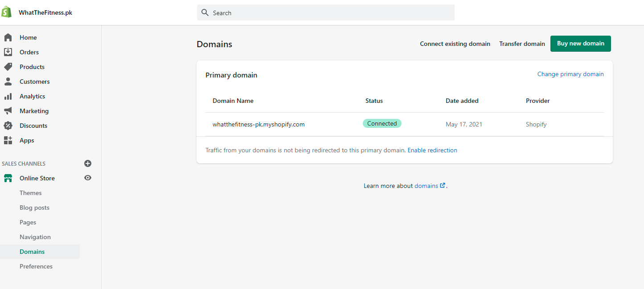Open Discounts using its tag icon

8,126
